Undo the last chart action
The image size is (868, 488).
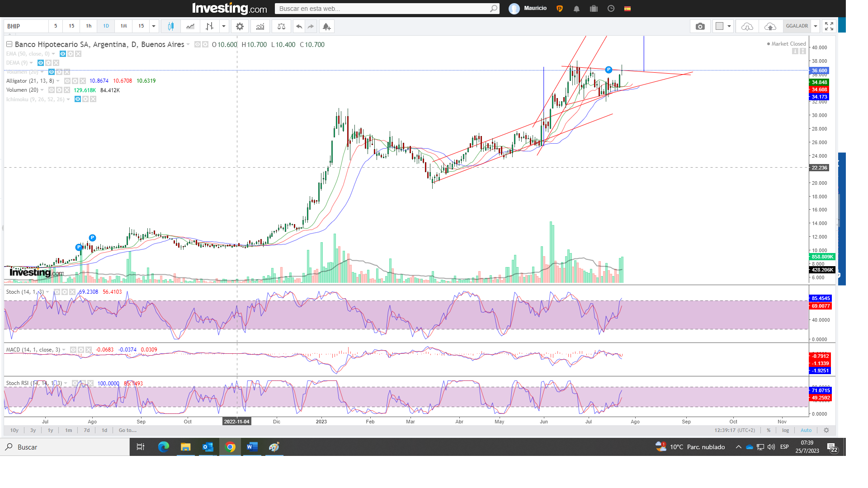click(299, 26)
